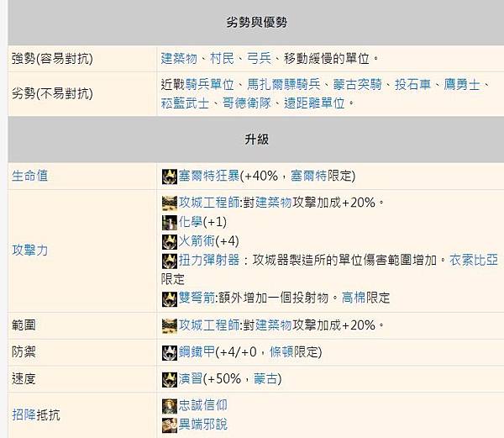
Task: Click the 攻城工程師 icon in 攻擊力 row
Action: point(169,203)
